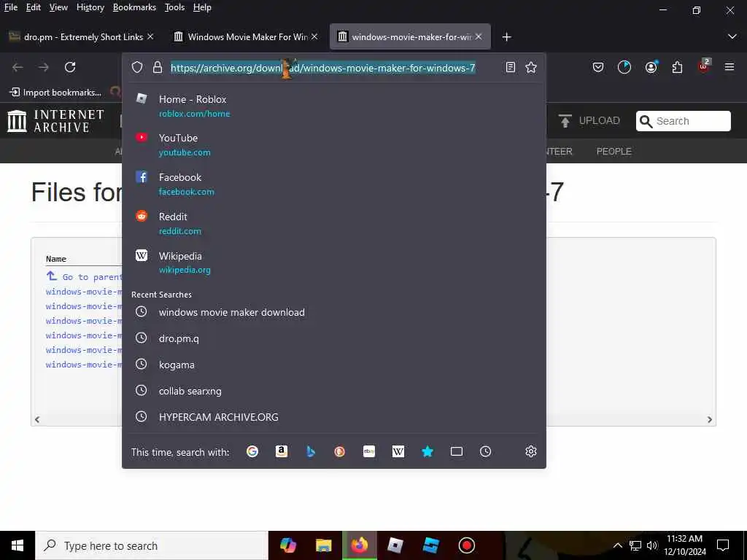Bookmark this page with star icon

click(531, 67)
